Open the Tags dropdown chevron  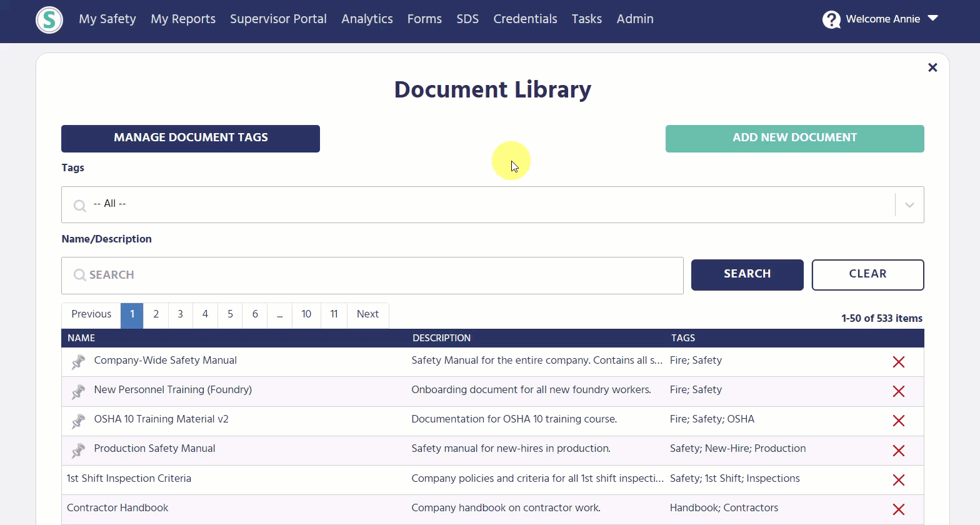tap(909, 205)
